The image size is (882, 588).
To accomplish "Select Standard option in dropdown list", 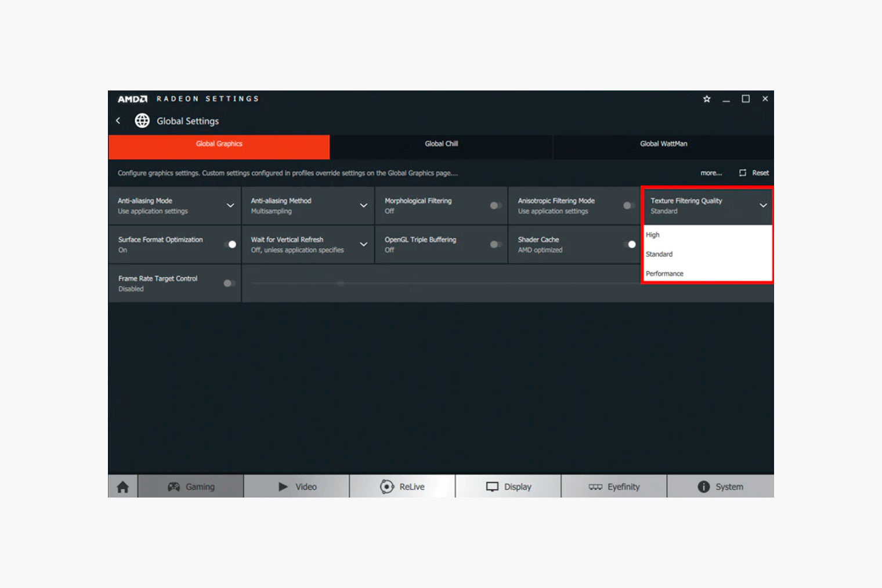I will 708,254.
